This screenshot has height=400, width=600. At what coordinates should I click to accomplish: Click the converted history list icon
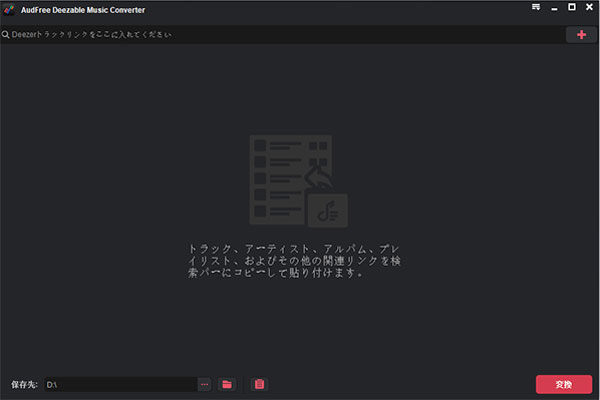259,384
